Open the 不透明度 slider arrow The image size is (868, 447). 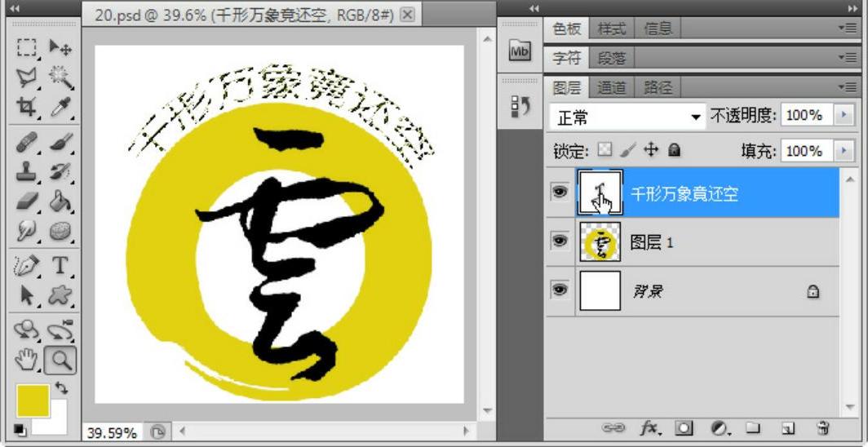click(843, 115)
